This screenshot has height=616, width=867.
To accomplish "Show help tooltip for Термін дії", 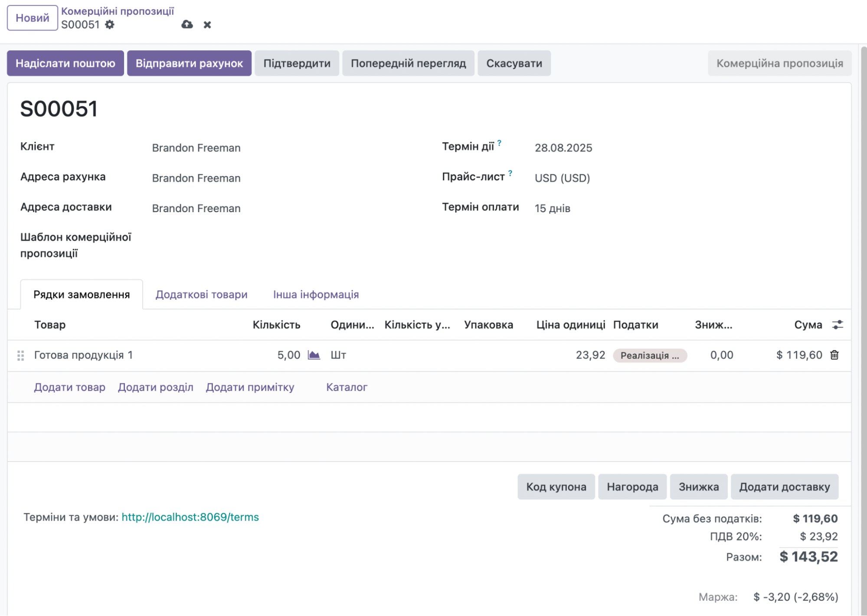I will (499, 143).
